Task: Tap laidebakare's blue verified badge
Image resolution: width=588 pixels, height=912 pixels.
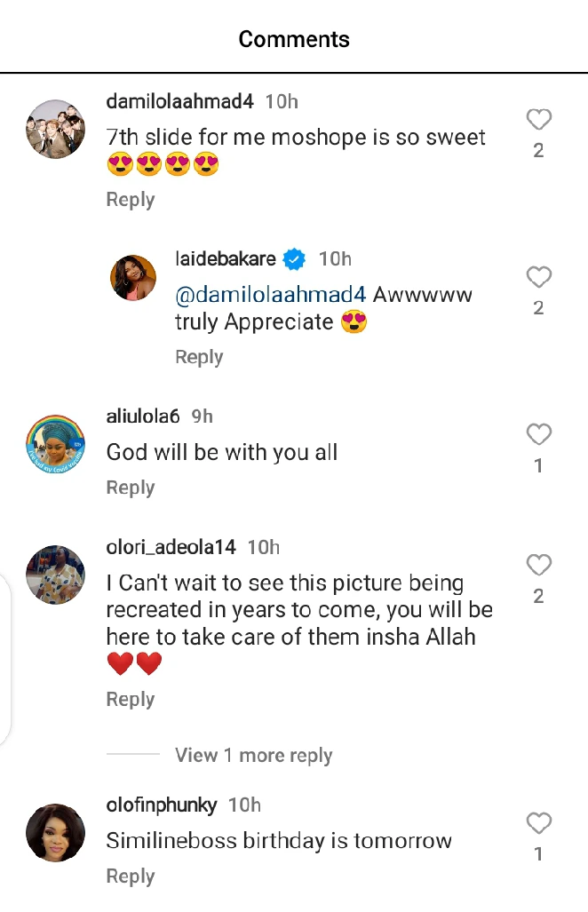Action: 294,259
